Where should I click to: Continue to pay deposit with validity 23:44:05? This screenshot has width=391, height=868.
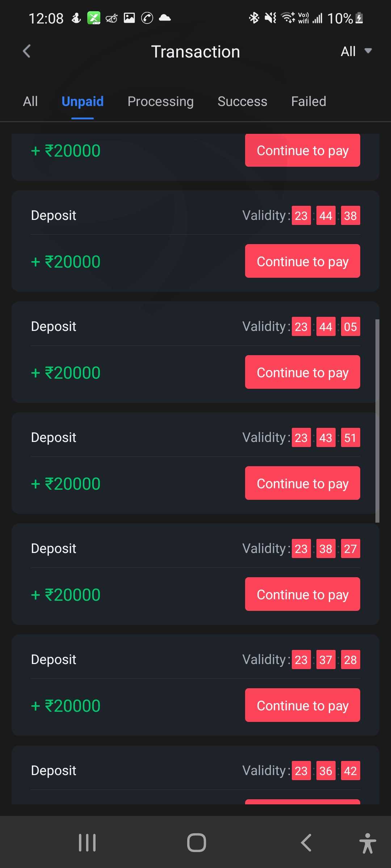(302, 372)
